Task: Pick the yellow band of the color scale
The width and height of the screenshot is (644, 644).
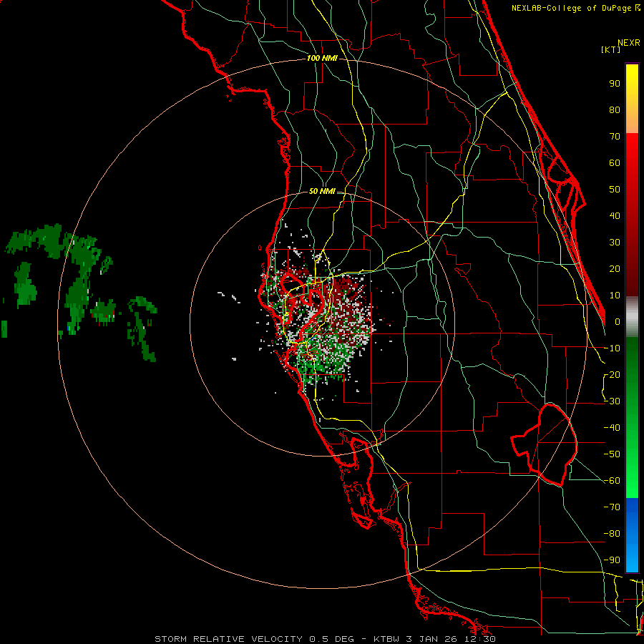Action: tap(632, 99)
